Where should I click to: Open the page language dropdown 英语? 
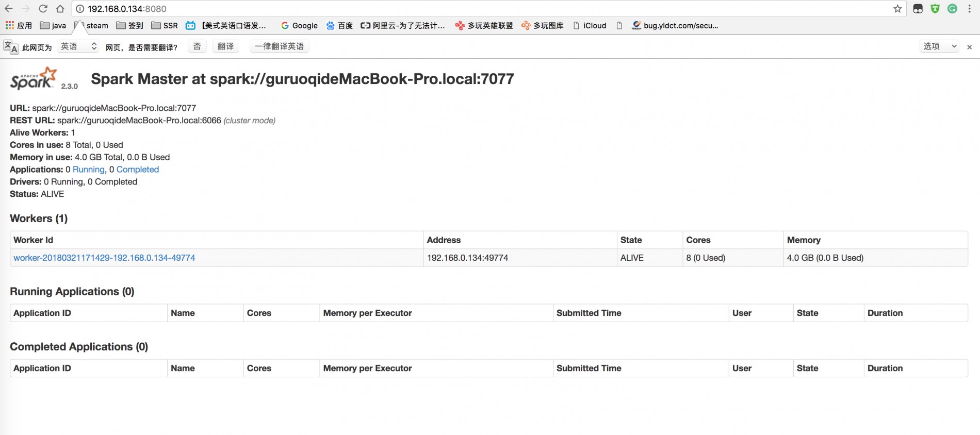point(78,46)
